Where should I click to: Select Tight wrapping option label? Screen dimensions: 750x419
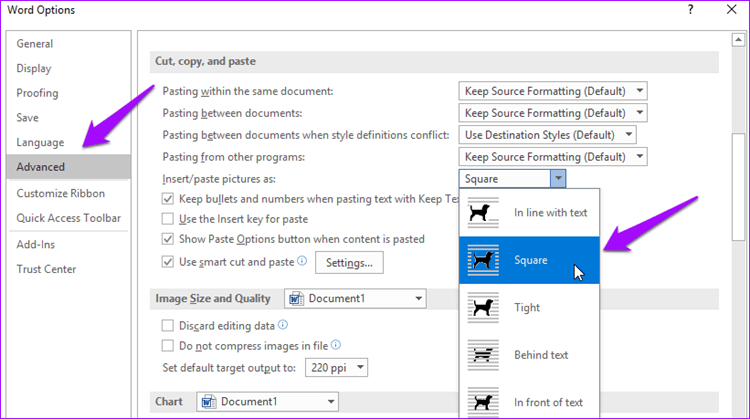coord(527,308)
